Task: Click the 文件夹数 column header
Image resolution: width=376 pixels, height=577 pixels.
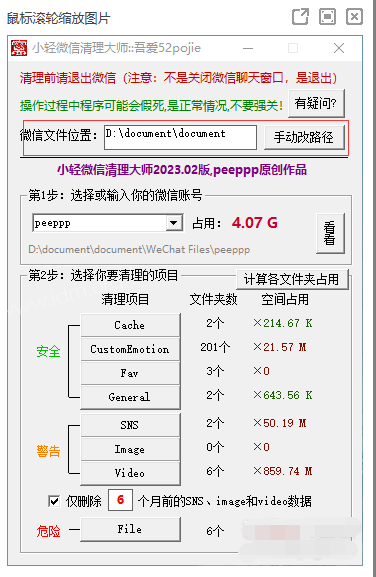Action: [213, 299]
